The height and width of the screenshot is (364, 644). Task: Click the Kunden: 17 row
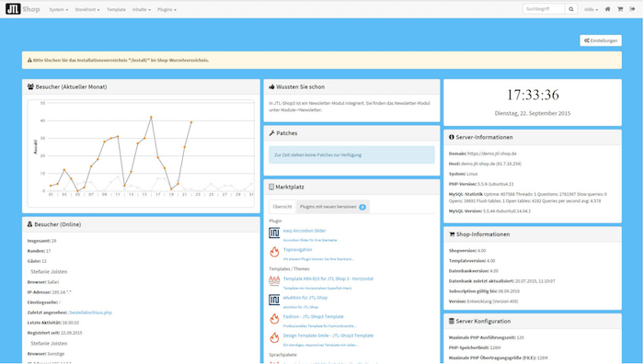pos(39,251)
